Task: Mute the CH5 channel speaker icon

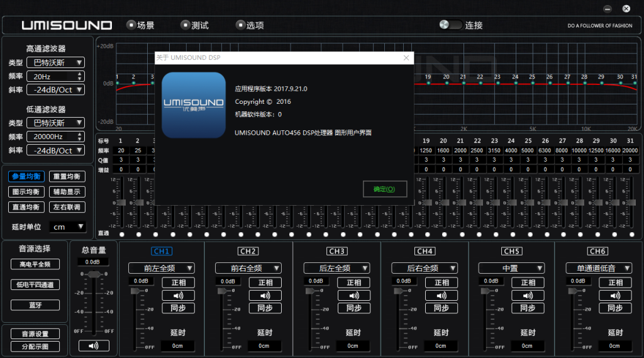Action: pos(528,296)
